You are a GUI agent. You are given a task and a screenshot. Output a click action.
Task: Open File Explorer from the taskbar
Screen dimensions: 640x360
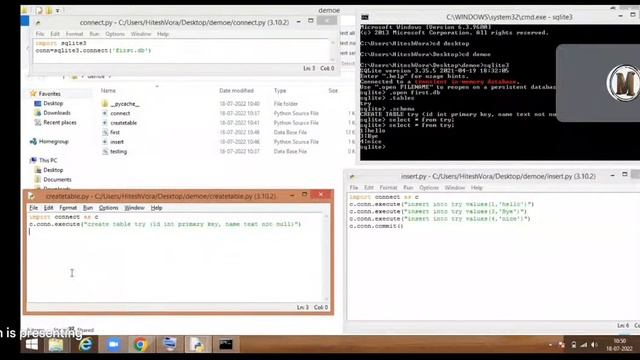click(56, 345)
